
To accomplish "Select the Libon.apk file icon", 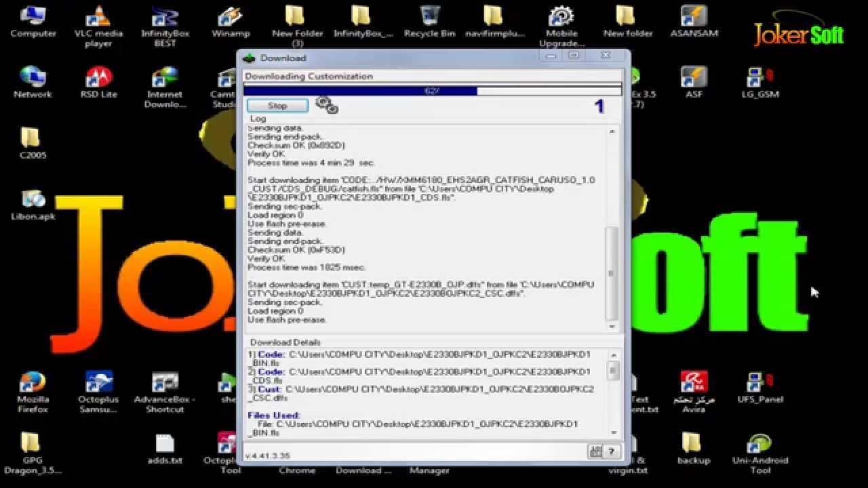I will pyautogui.click(x=33, y=204).
